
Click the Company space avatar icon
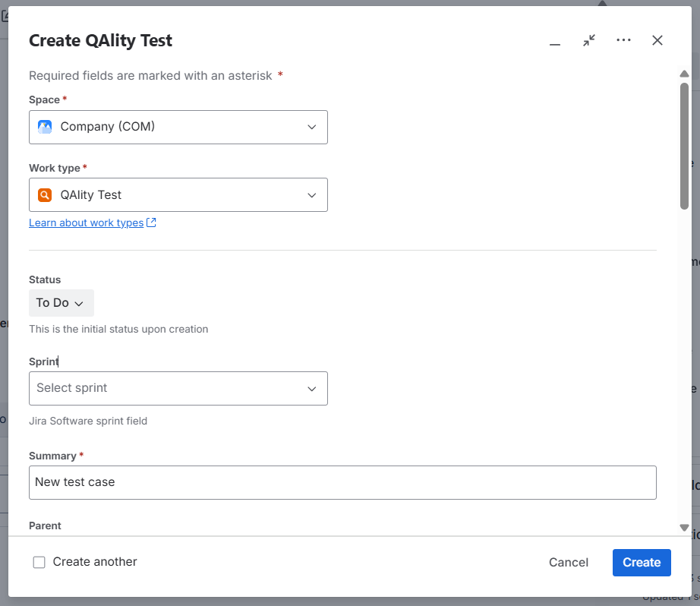(x=45, y=127)
